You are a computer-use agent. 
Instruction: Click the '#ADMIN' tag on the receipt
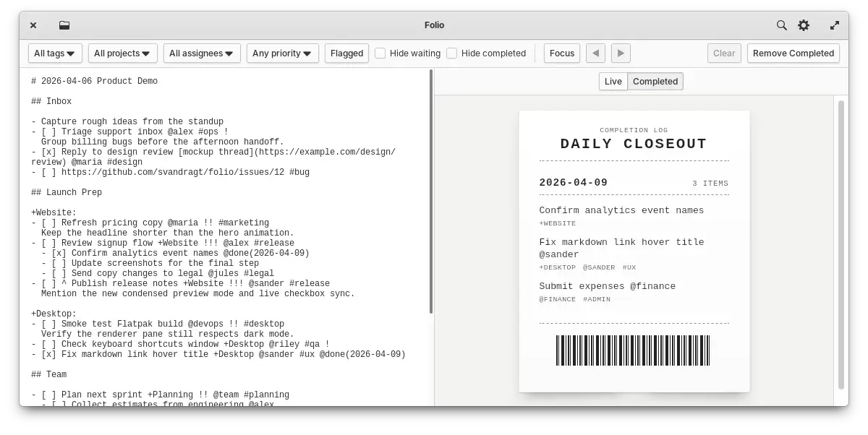tap(597, 299)
